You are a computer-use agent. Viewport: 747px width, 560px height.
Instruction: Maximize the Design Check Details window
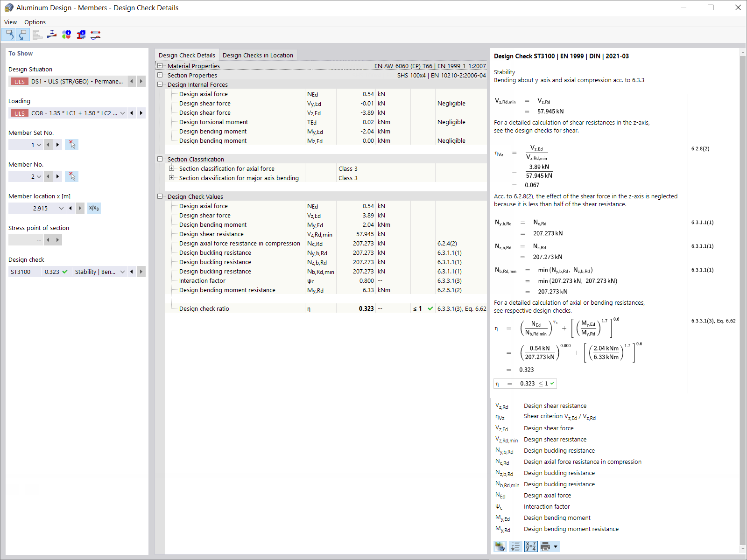(x=711, y=7)
